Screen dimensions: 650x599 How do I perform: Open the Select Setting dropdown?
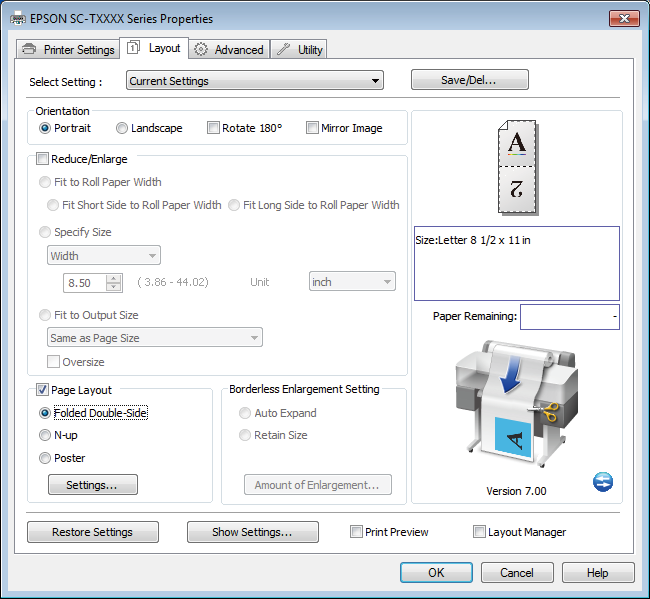(255, 80)
